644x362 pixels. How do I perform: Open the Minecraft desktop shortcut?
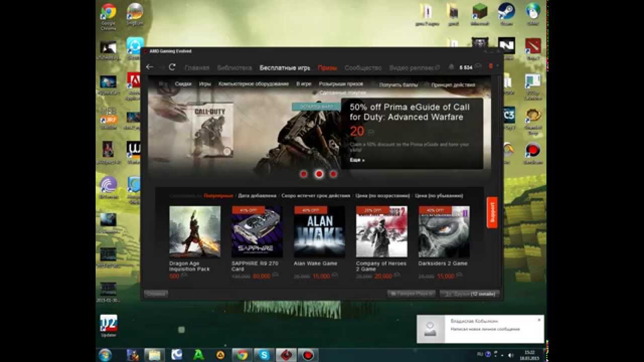(480, 15)
